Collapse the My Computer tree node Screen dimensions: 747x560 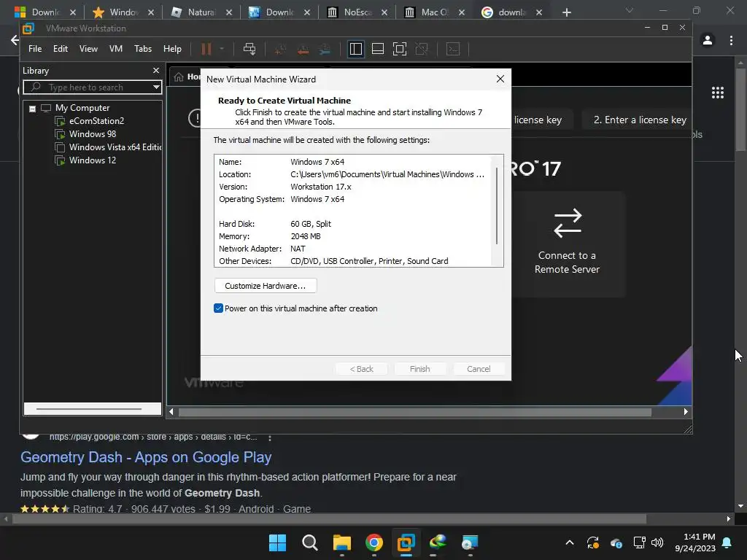(x=32, y=109)
